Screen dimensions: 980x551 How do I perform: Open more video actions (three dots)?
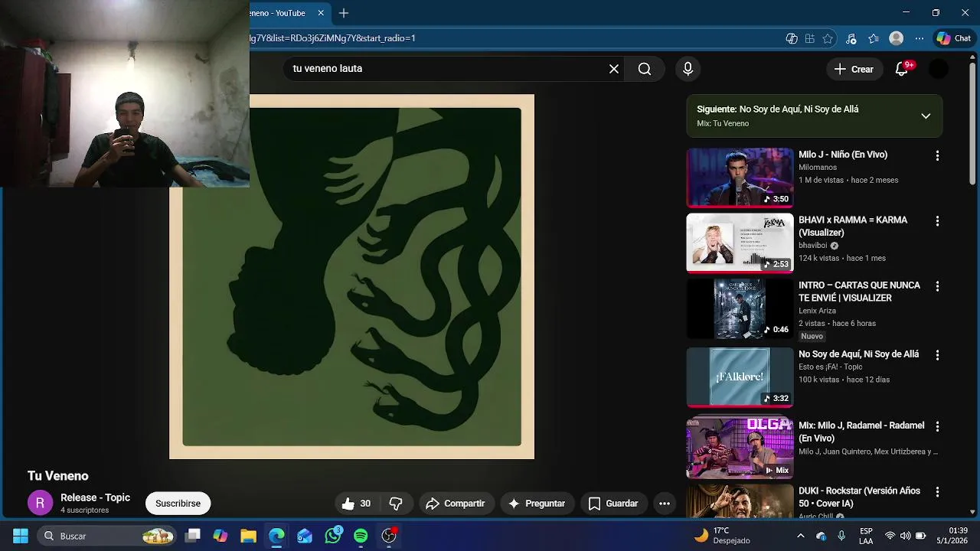pyautogui.click(x=665, y=504)
